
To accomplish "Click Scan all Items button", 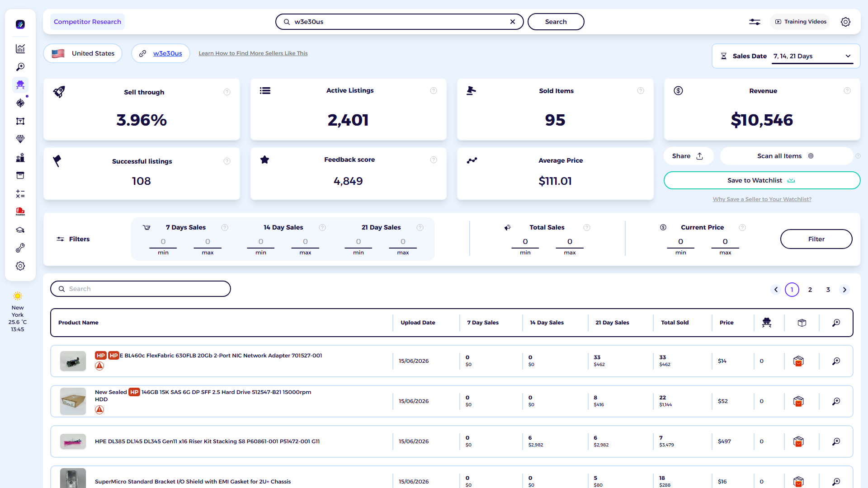I will [786, 156].
